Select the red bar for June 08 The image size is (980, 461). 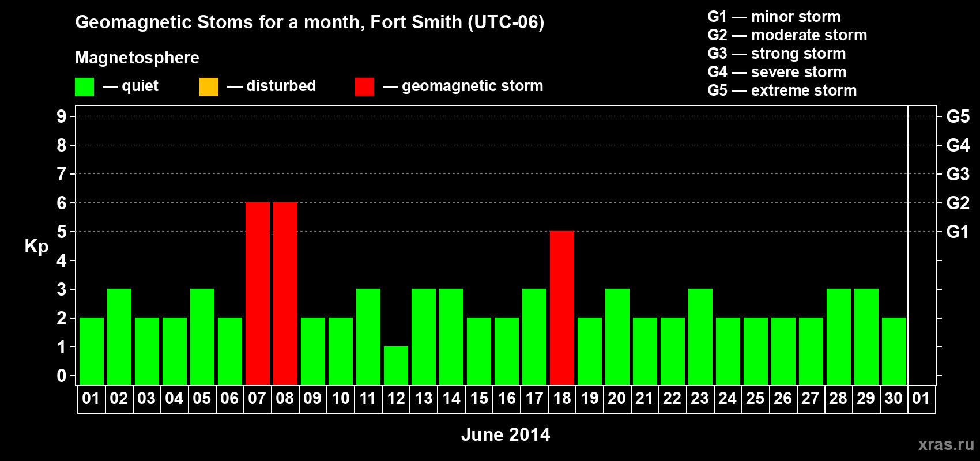pos(285,293)
